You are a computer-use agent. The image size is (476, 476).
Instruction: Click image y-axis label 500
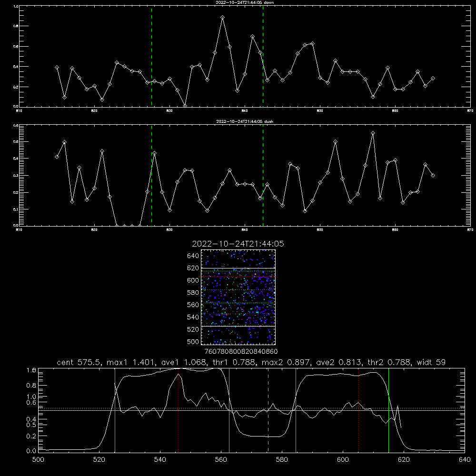click(193, 341)
